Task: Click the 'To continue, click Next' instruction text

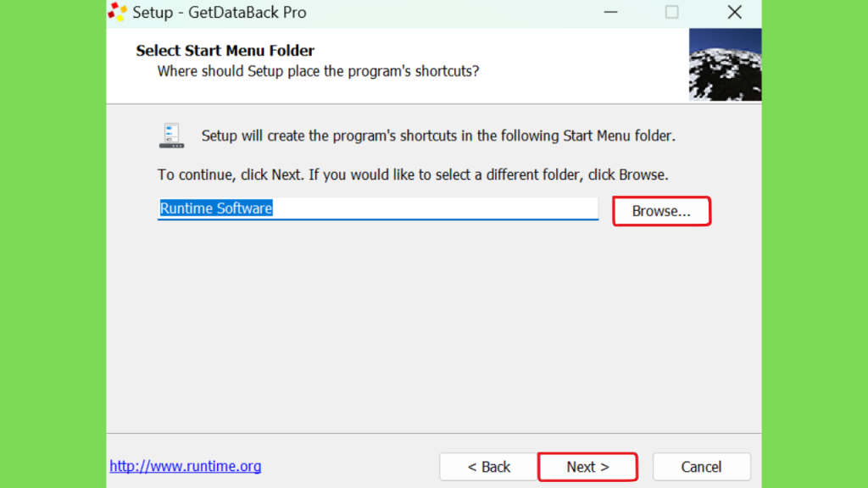Action: pyautogui.click(x=413, y=175)
